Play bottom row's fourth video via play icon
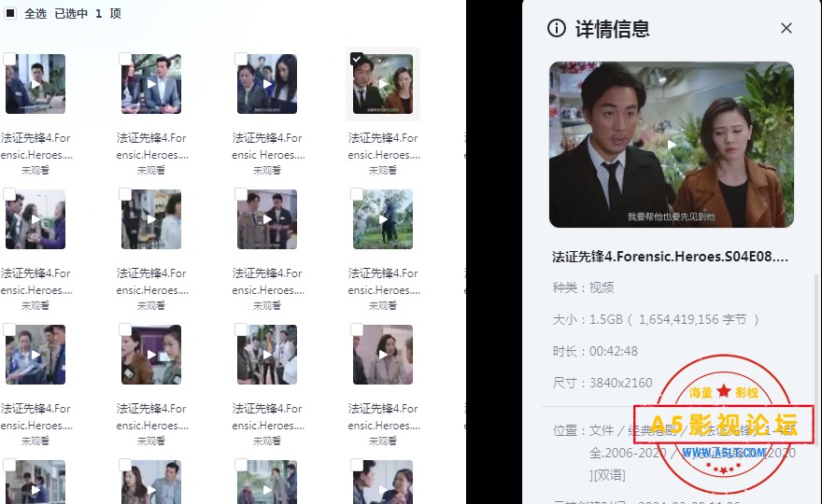Image resolution: width=822 pixels, height=504 pixels. [x=383, y=490]
